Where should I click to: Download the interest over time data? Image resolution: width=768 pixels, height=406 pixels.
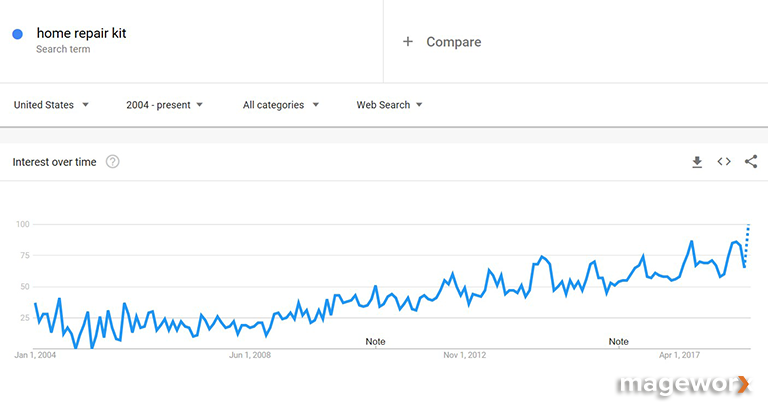697,162
